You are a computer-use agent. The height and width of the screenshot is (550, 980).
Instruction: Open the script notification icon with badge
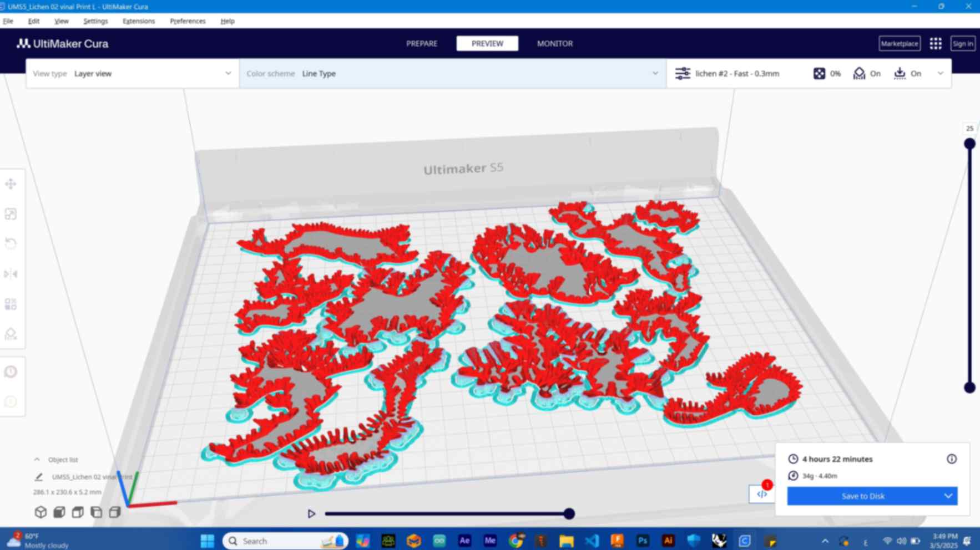pos(762,493)
